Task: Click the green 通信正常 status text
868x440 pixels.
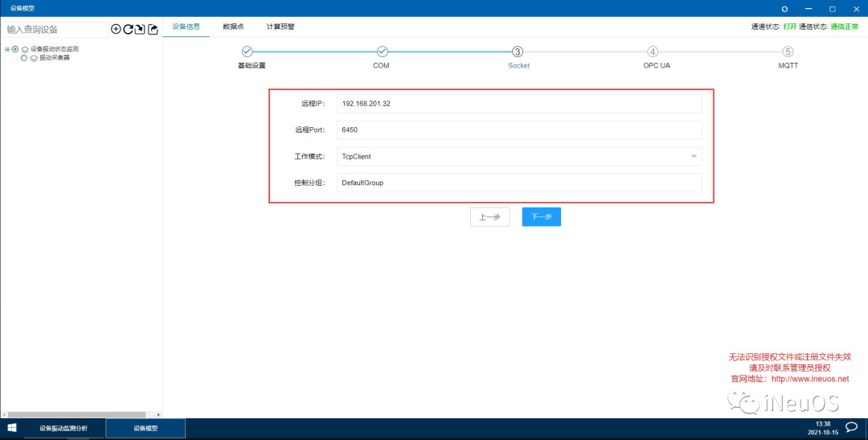Action: [x=845, y=27]
